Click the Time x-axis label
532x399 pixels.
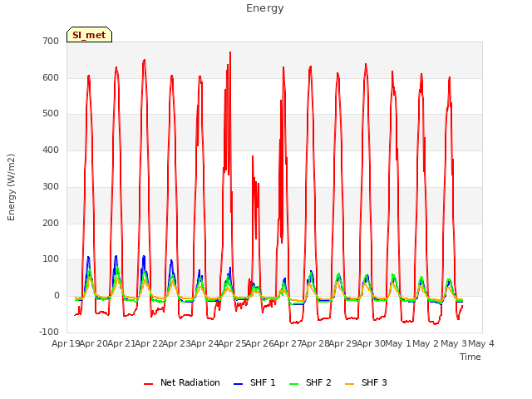click(x=470, y=357)
